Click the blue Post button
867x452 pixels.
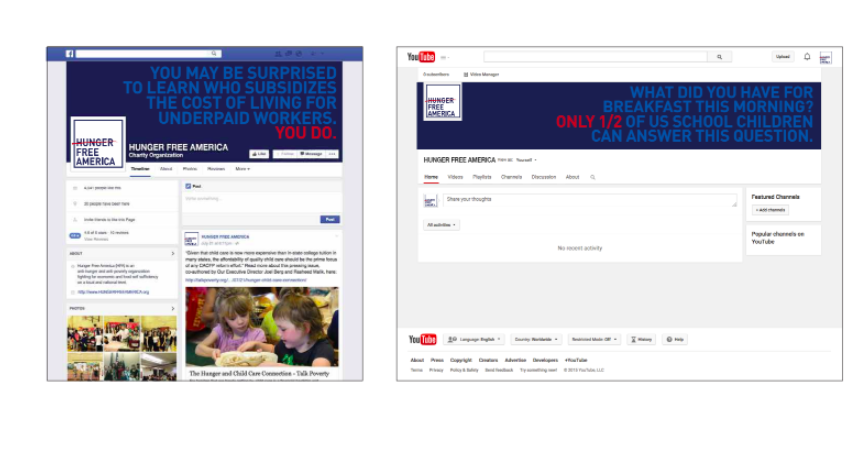pos(330,220)
